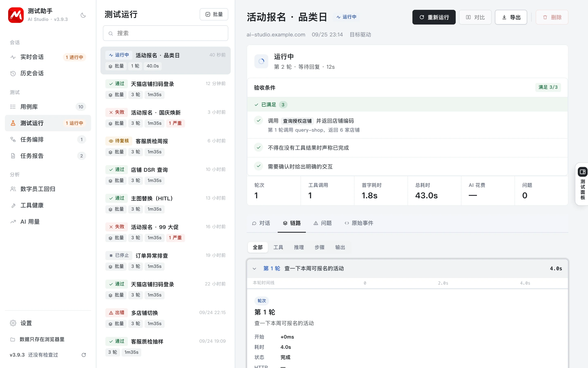Open 历史会话 in the sidebar
Screen dimensions: 588x368
coord(48,73)
